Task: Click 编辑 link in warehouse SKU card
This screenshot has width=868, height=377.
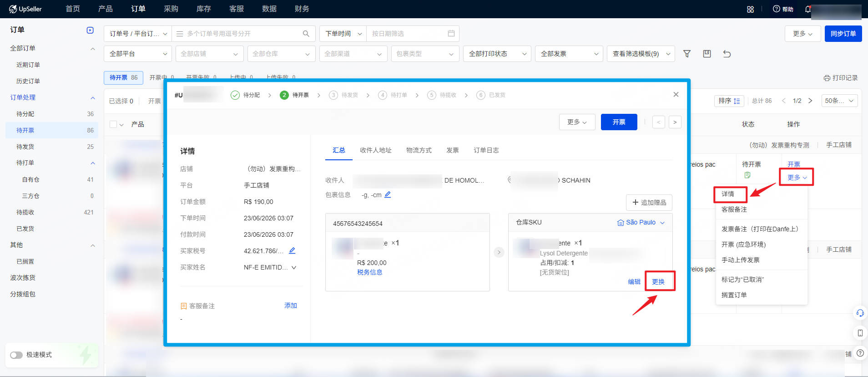Action: pos(634,282)
